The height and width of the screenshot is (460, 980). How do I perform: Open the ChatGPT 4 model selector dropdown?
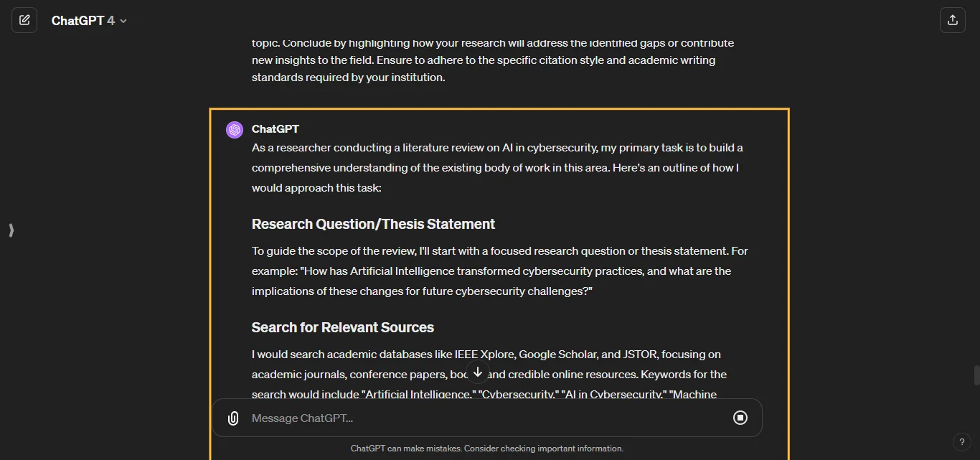[x=89, y=21]
